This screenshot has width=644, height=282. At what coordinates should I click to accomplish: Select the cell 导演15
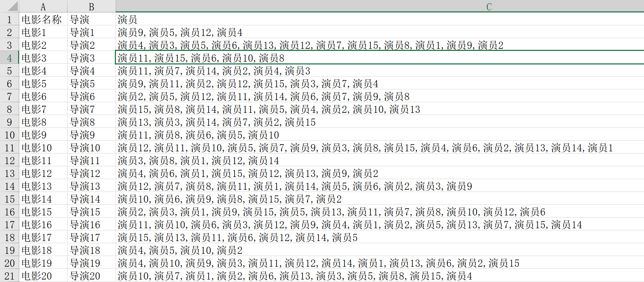(x=91, y=211)
